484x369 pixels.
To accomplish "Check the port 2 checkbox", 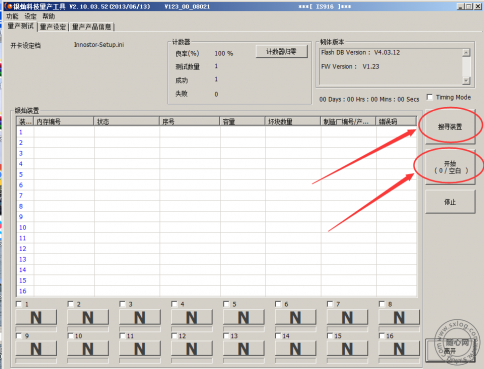I will click(70, 304).
